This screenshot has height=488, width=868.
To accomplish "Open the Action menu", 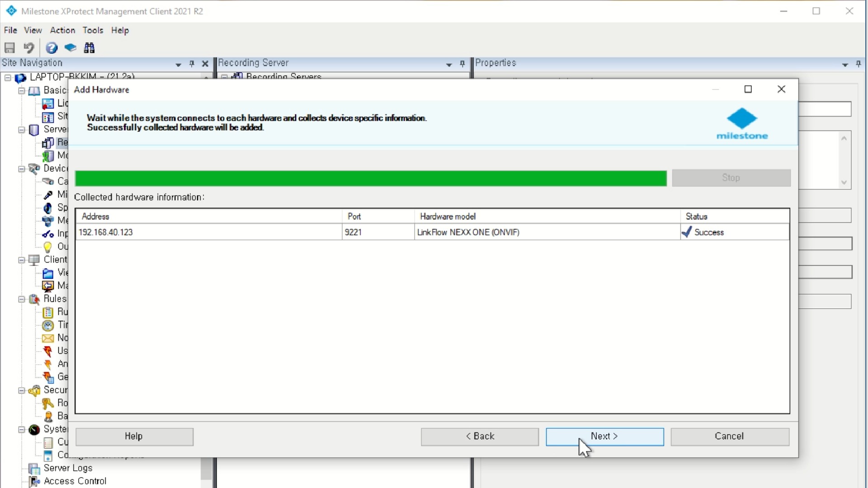I will click(x=62, y=30).
